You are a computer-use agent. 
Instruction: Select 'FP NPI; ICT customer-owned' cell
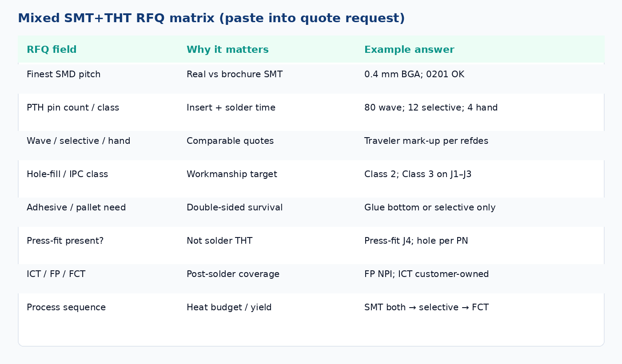(x=427, y=274)
